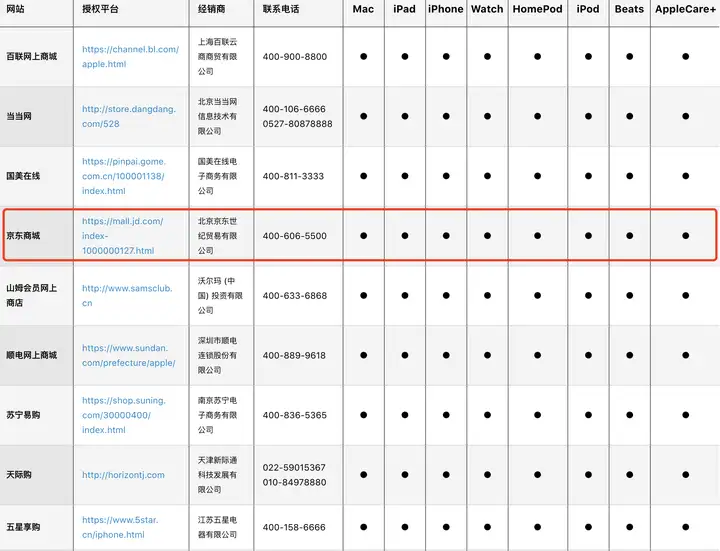Click the iPhone column header

coord(445,9)
